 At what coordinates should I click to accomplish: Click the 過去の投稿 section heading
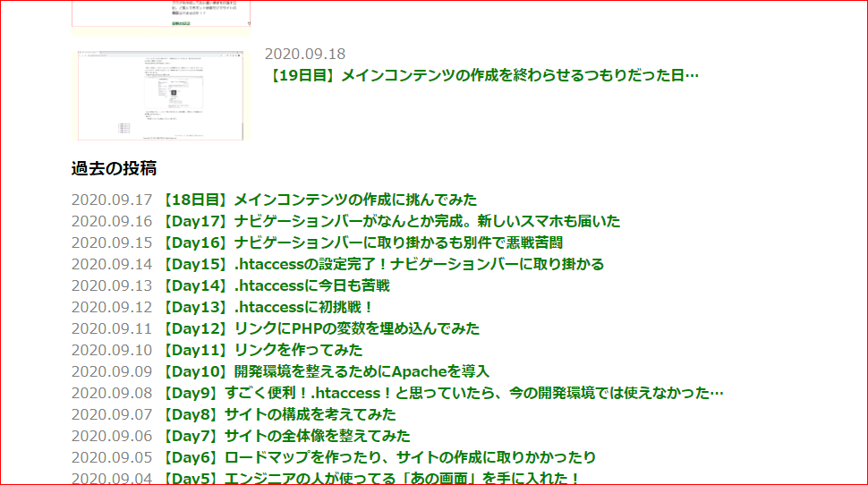pyautogui.click(x=115, y=168)
